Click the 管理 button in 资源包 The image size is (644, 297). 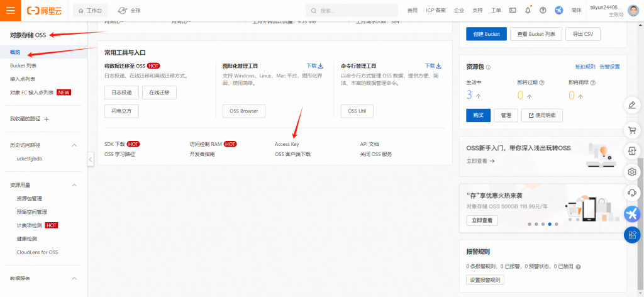[x=506, y=115]
